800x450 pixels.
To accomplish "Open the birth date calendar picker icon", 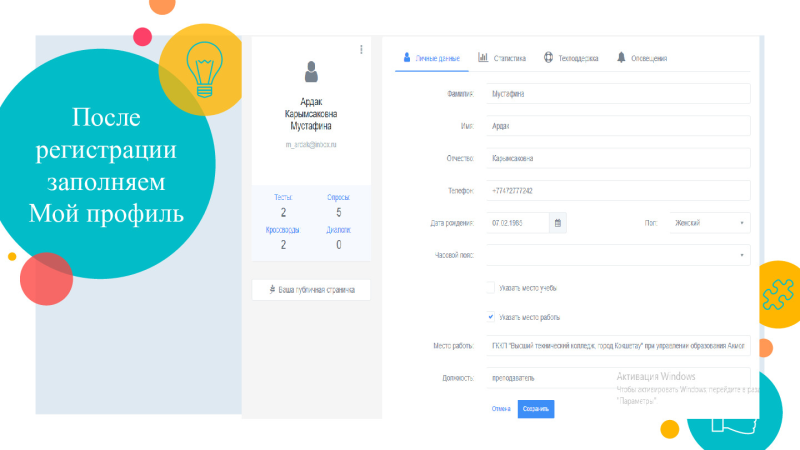I will point(558,223).
